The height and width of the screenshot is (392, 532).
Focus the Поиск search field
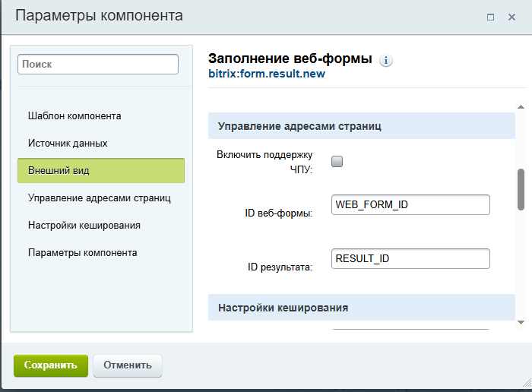(x=97, y=65)
